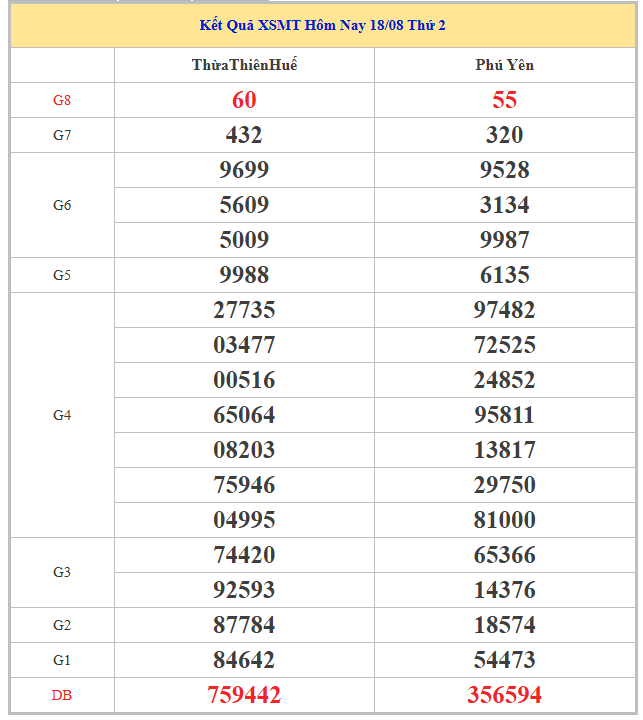This screenshot has width=643, height=720.
Task: Select the special prize number 356594
Action: (505, 695)
